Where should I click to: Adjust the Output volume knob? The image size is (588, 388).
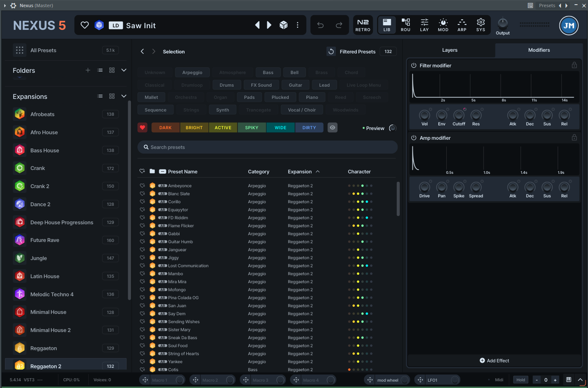pyautogui.click(x=503, y=23)
